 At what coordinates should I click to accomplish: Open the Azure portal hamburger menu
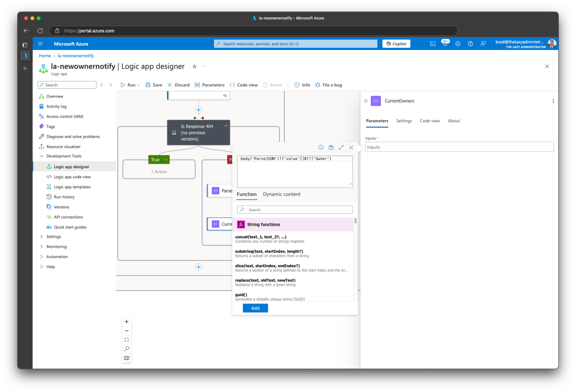(40, 44)
